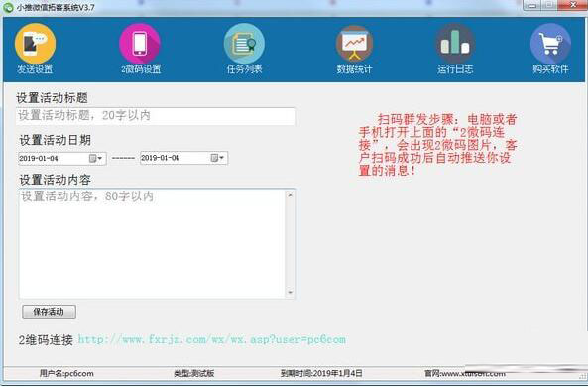
Task: Click status bar 到期时间 2019年1月4日 entry
Action: [x=321, y=373]
